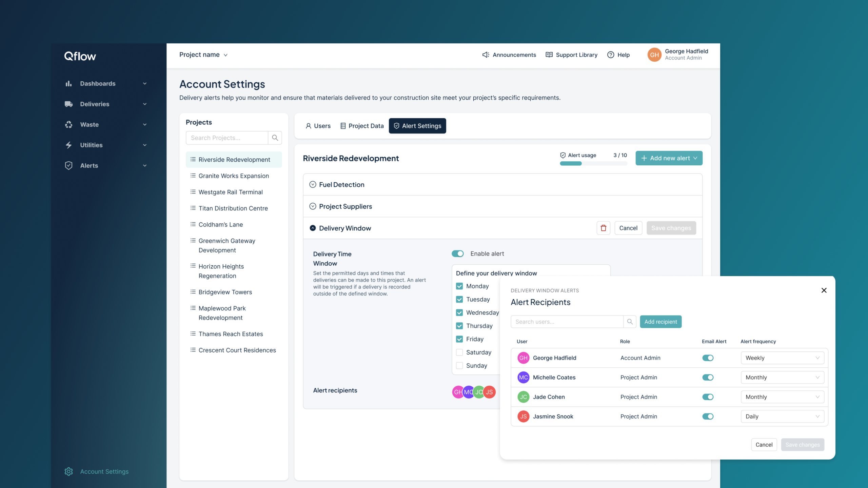Click the Add new alert button

tap(669, 158)
